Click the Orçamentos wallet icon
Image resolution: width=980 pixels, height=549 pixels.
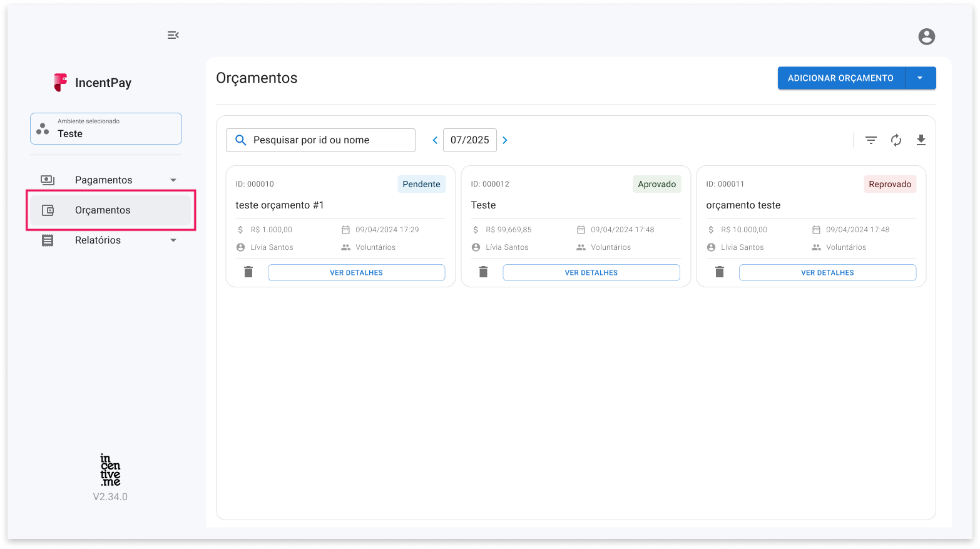48,210
